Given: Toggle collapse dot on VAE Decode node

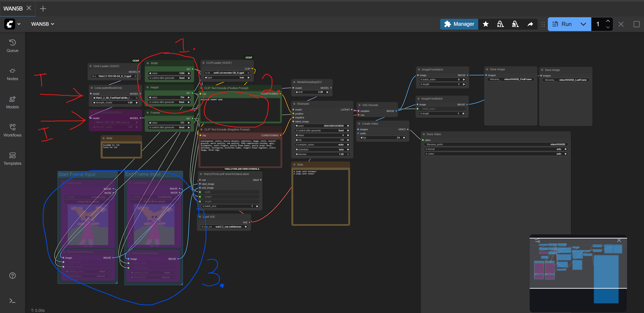Looking at the screenshot, I should (x=359, y=105).
